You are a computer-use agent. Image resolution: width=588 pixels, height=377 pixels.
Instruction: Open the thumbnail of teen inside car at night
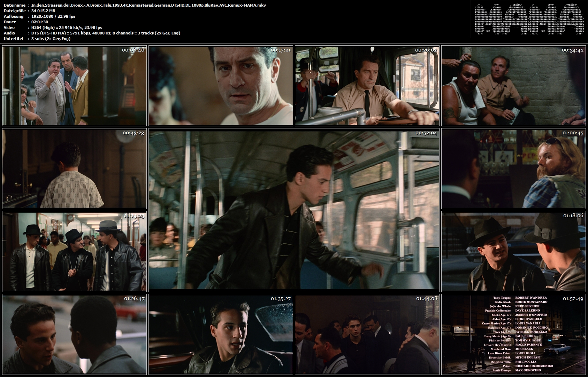point(221,334)
